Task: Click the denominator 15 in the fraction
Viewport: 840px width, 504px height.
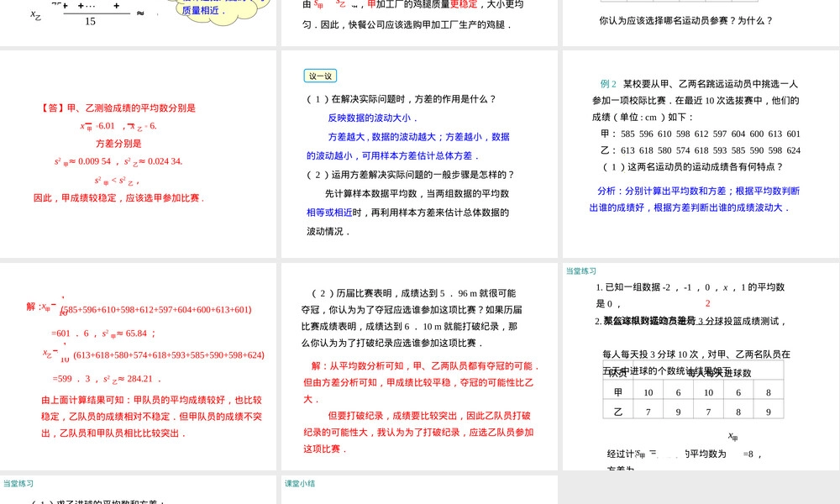Action: 90,22
